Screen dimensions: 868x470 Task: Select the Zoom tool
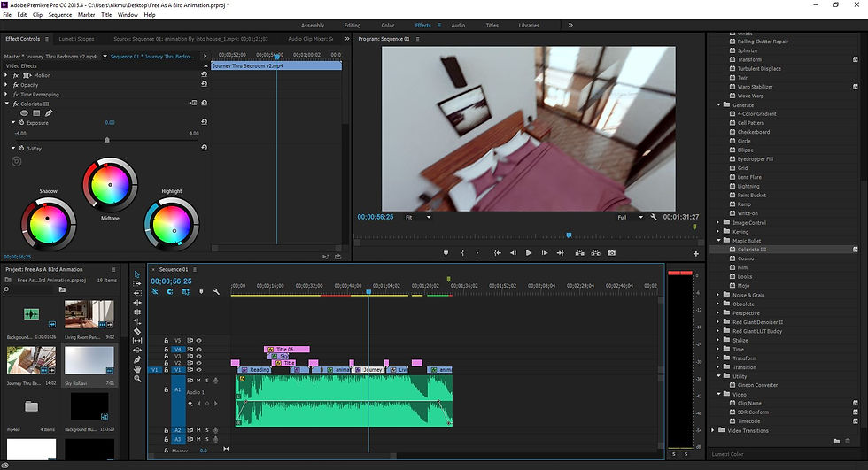[x=137, y=378]
